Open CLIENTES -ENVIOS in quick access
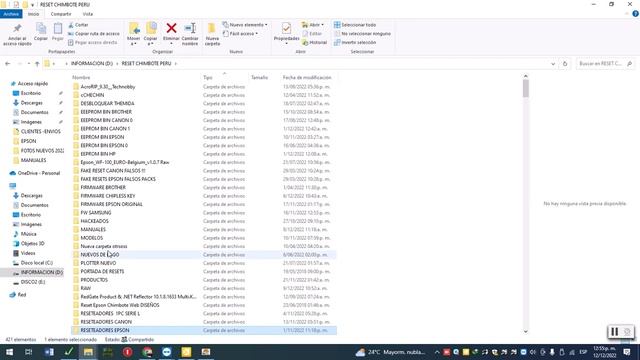The height and width of the screenshot is (360, 640). tap(40, 131)
